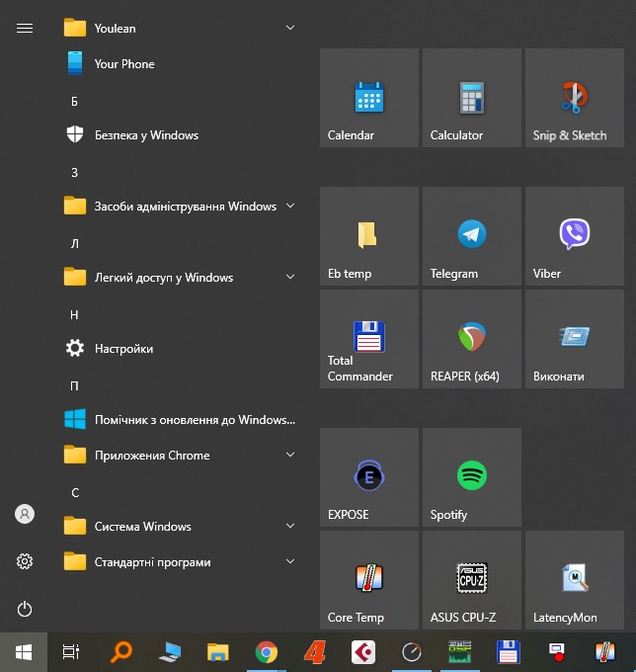The height and width of the screenshot is (672, 636).
Task: Expand the Youlean folder
Action: click(180, 29)
